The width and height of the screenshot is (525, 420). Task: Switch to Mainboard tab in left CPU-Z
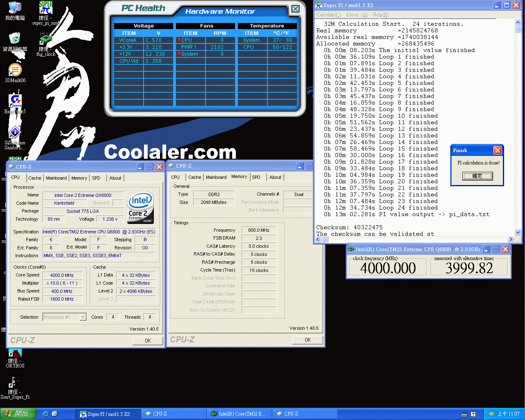click(56, 178)
